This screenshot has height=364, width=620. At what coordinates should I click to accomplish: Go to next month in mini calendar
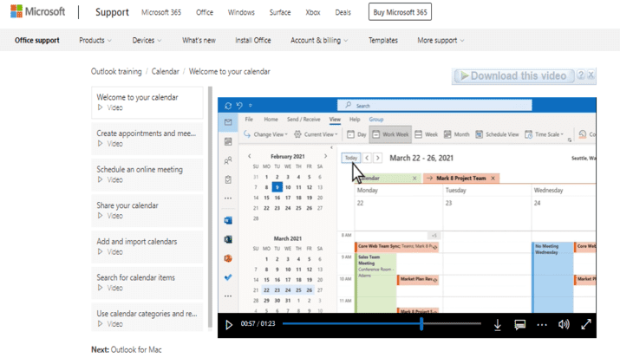[325, 156]
